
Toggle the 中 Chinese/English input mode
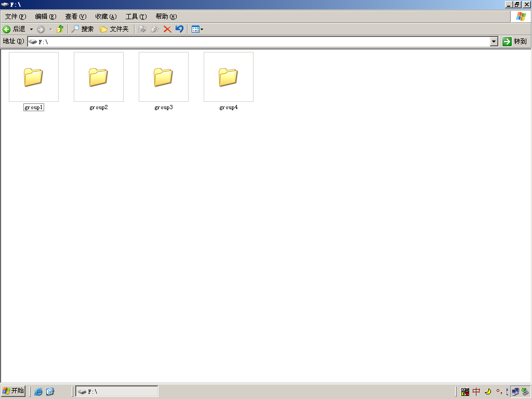coord(476,392)
